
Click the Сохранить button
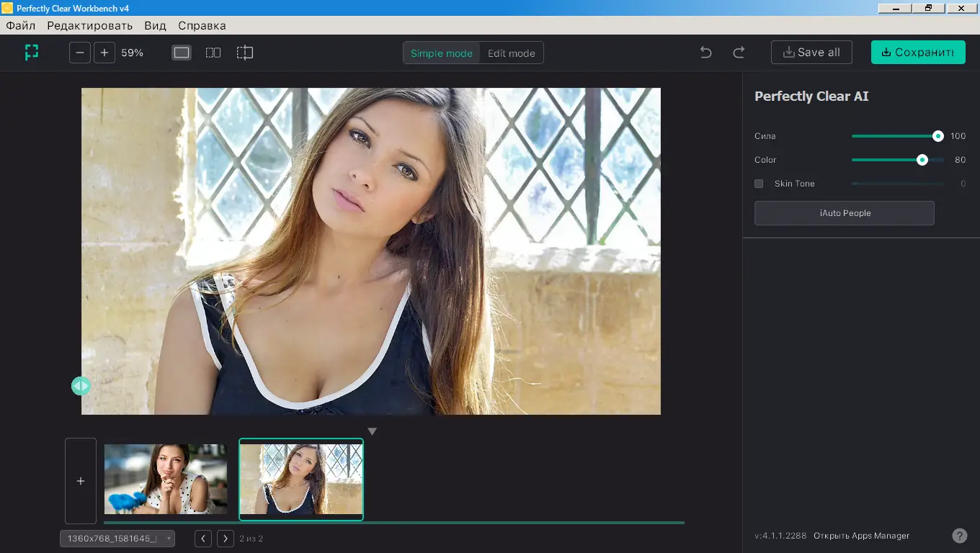918,53
